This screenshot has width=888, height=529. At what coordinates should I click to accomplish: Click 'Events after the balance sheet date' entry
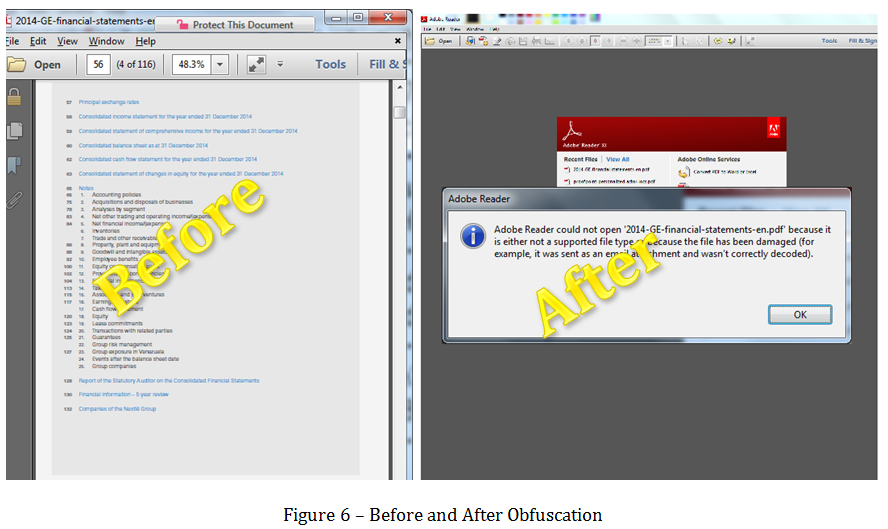(135, 359)
